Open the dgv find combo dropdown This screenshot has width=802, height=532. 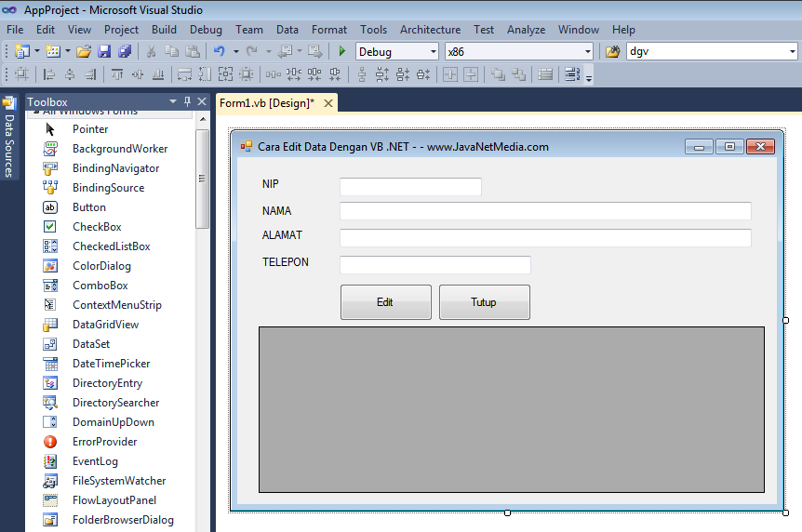point(793,52)
